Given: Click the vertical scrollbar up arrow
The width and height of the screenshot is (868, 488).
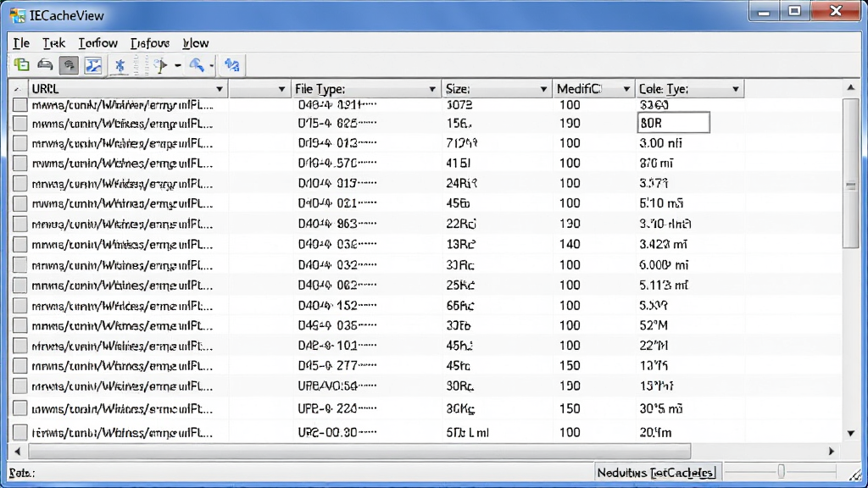Looking at the screenshot, I should coord(851,87).
